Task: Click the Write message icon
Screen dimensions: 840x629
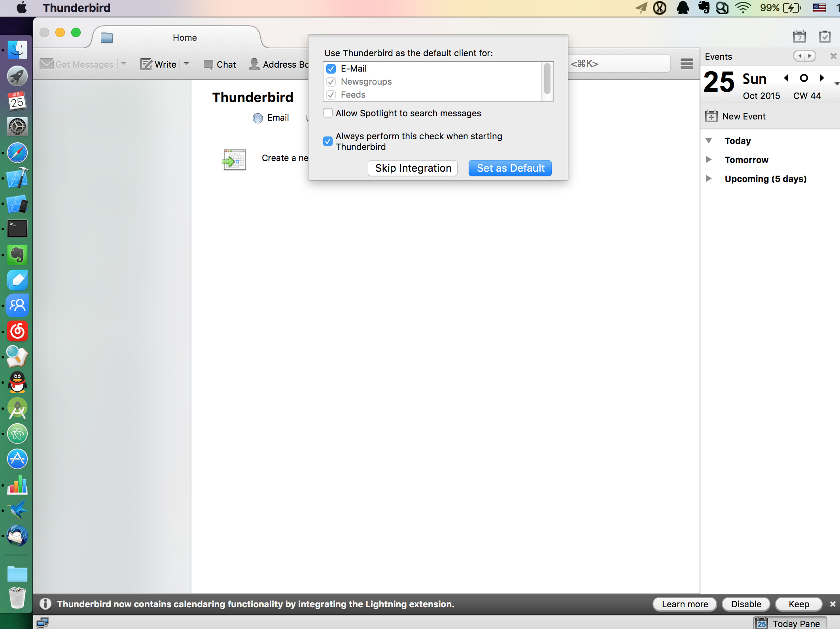Action: [146, 64]
